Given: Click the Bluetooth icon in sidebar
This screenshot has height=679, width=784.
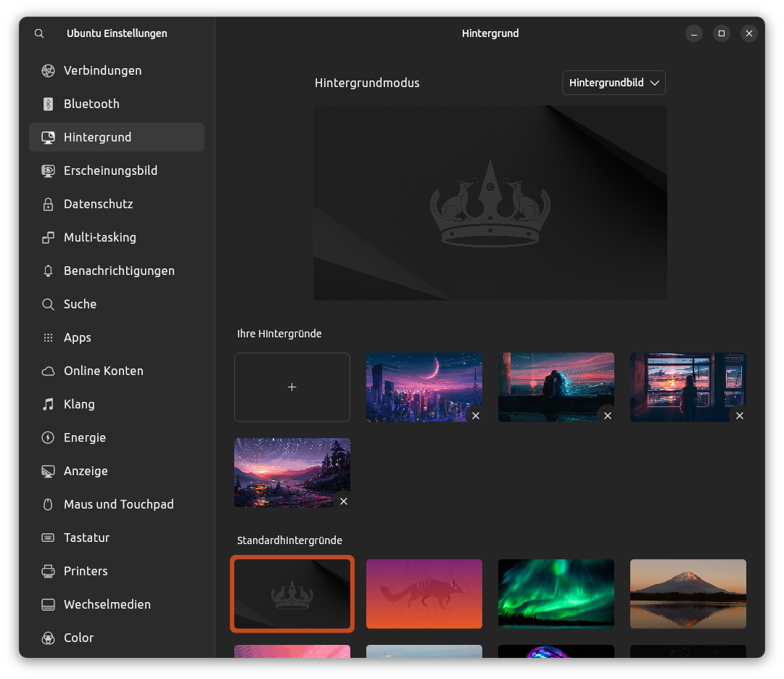Looking at the screenshot, I should point(48,104).
